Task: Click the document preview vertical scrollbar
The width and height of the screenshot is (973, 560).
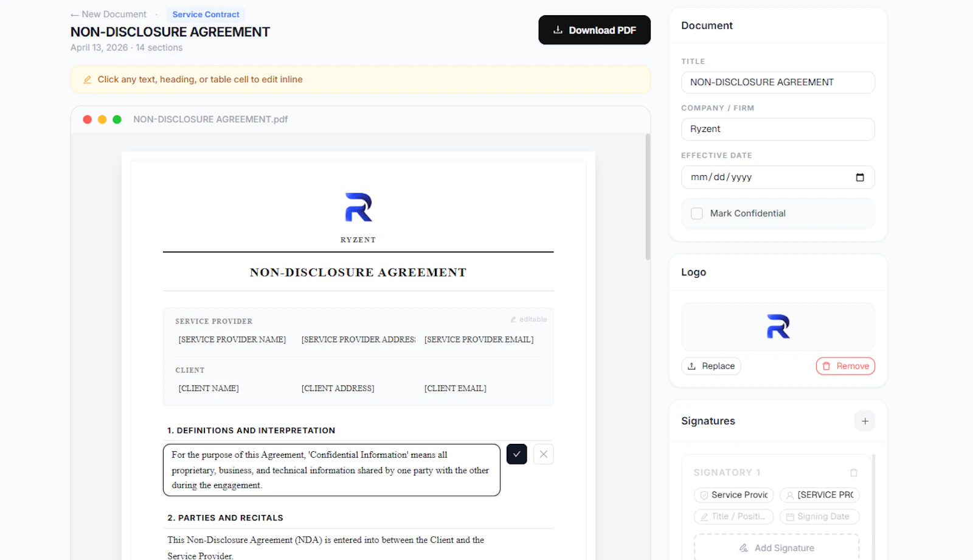Action: tap(648, 196)
